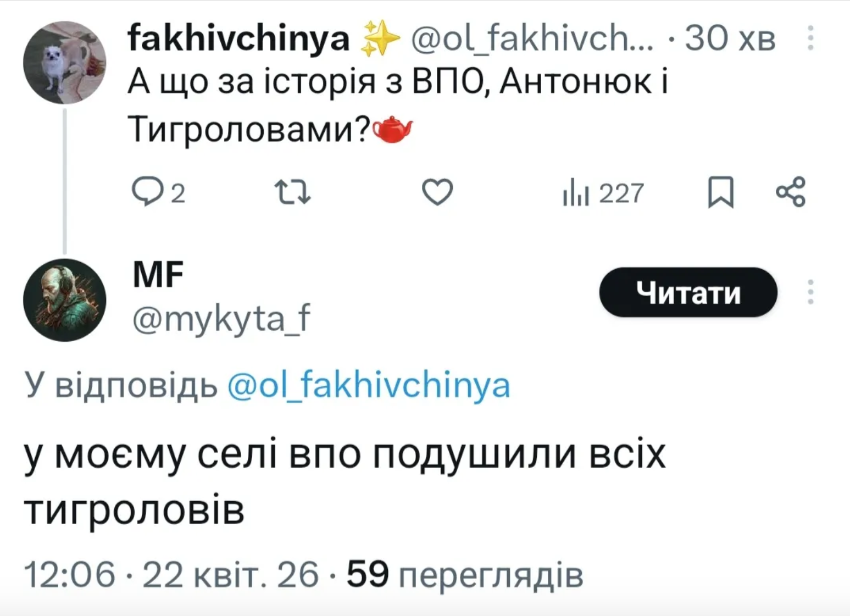Like the tweet with heart icon
Image resolution: width=850 pixels, height=616 pixels.
(x=437, y=192)
